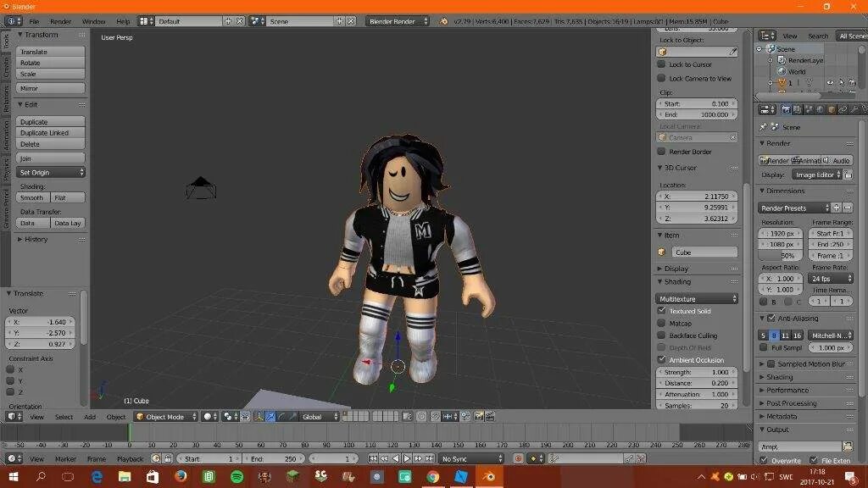Click the Ambient Occlusion Strength slider field
This screenshot has height=488, width=868.
698,373
